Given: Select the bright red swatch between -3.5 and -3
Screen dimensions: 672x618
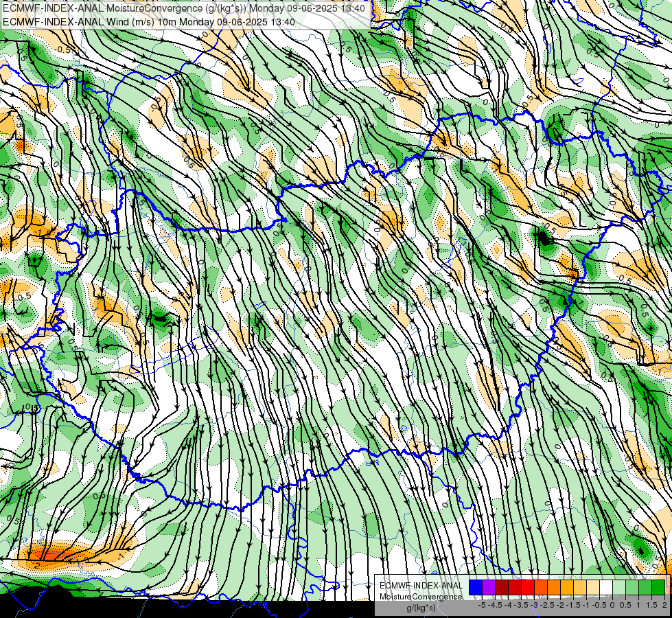Looking at the screenshot, I should 528,588.
